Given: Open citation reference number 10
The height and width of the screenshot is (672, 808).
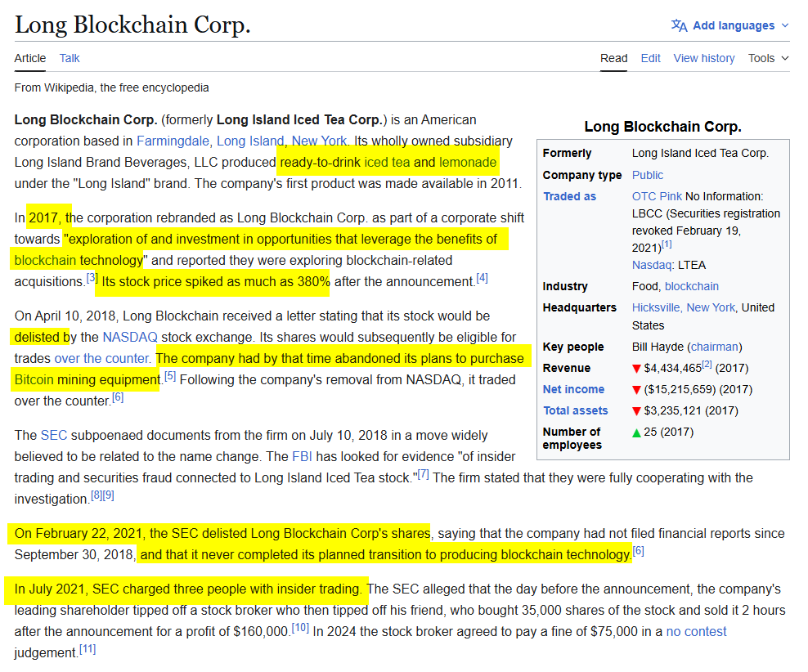Looking at the screenshot, I should (301, 628).
